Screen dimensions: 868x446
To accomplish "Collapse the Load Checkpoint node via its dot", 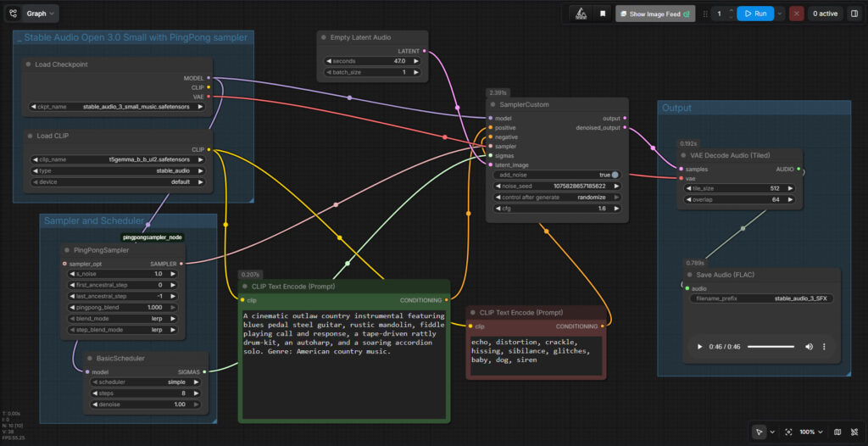I will click(x=28, y=64).
